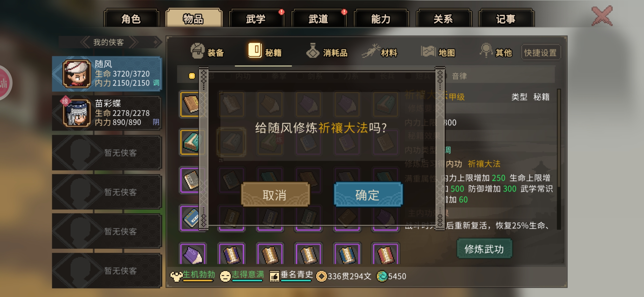Tap the copper coin icon beside 336贯294文
The width and height of the screenshot is (644, 297).
321,276
